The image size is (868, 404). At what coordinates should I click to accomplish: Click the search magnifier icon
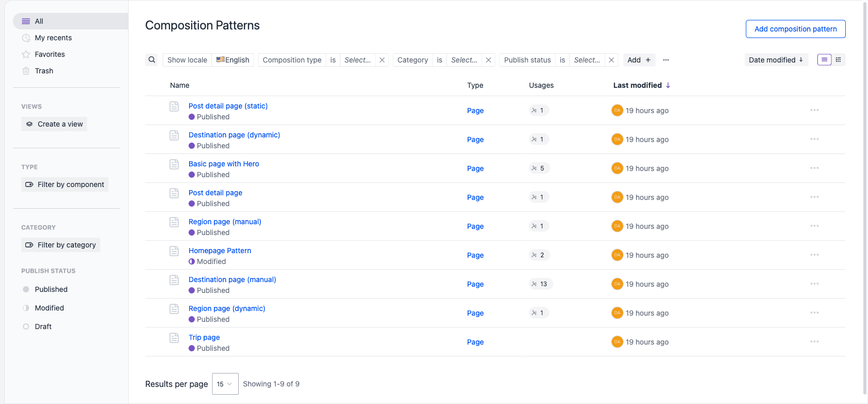152,60
